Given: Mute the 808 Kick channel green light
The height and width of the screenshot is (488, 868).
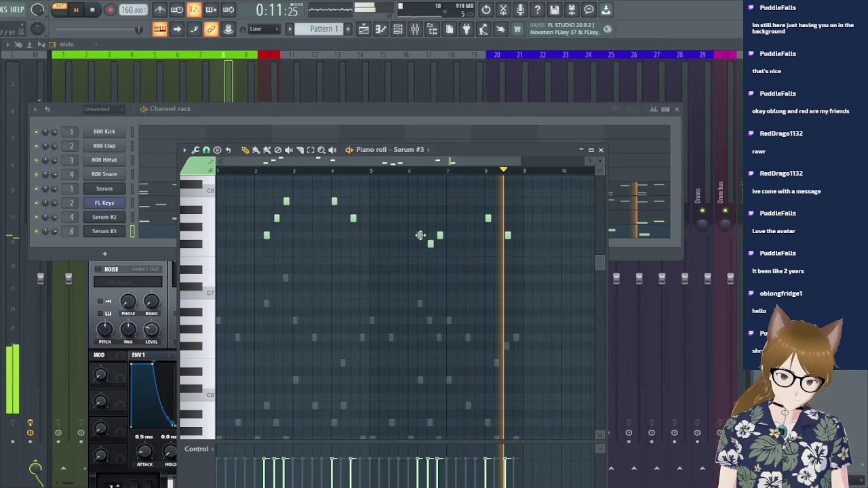Looking at the screenshot, I should [x=37, y=131].
